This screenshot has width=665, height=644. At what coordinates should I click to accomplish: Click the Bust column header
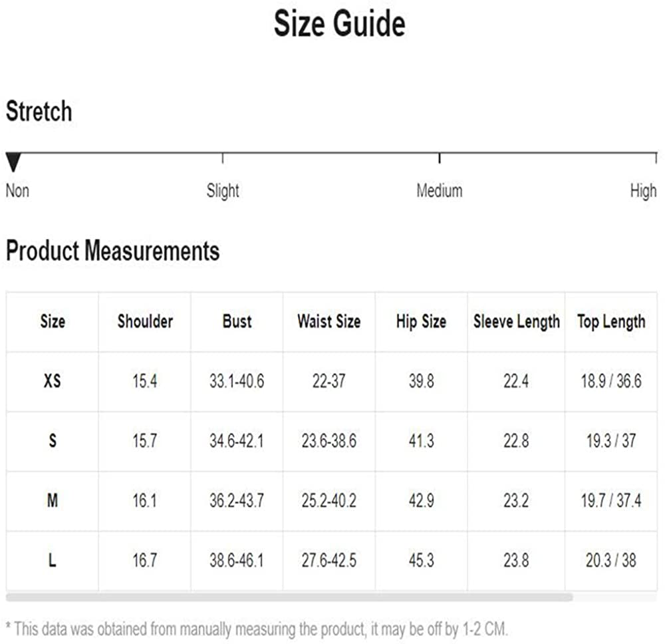coord(237,321)
